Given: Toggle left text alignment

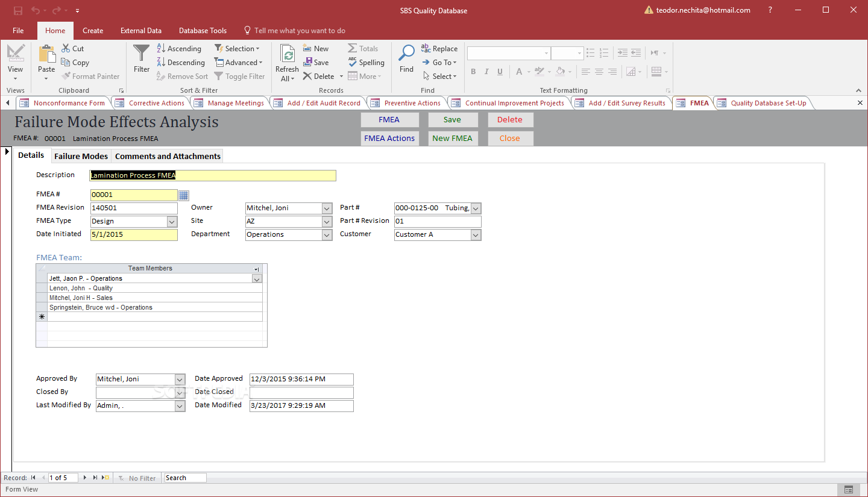Looking at the screenshot, I should coord(586,72).
